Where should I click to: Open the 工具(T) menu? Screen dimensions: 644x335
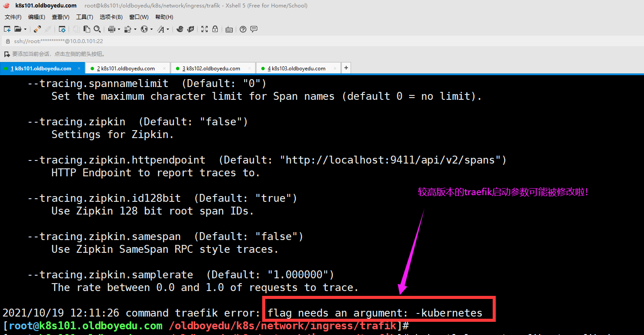pos(84,17)
